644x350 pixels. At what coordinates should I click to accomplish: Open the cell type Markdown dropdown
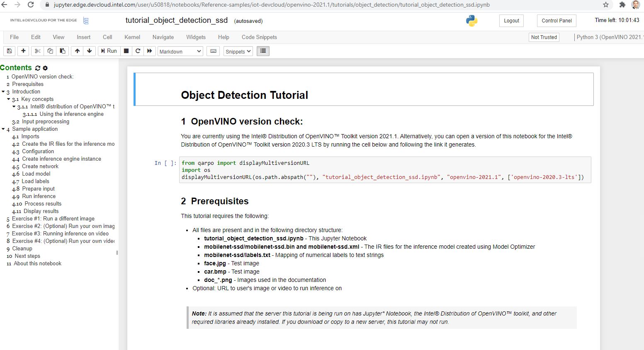pos(180,51)
